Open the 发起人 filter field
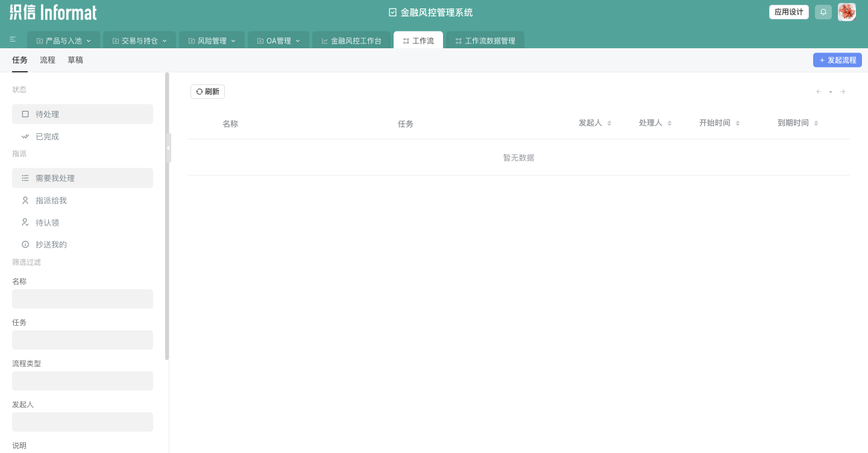868x453 pixels. point(83,422)
